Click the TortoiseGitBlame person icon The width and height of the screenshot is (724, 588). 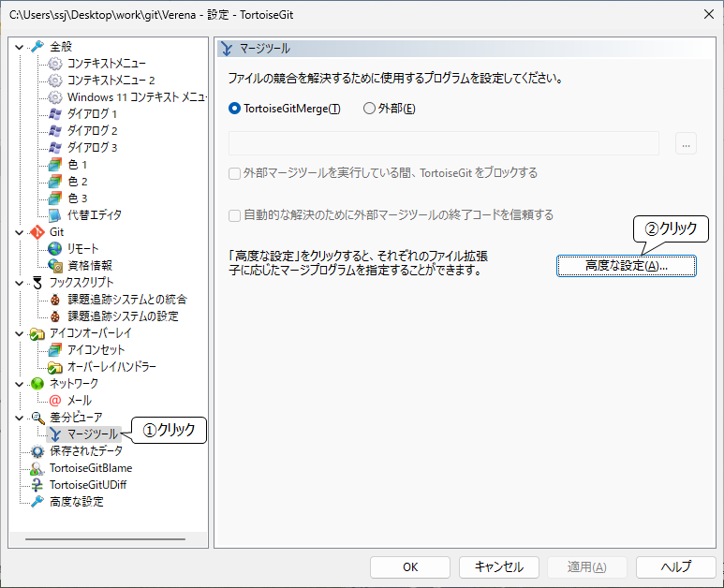37,468
